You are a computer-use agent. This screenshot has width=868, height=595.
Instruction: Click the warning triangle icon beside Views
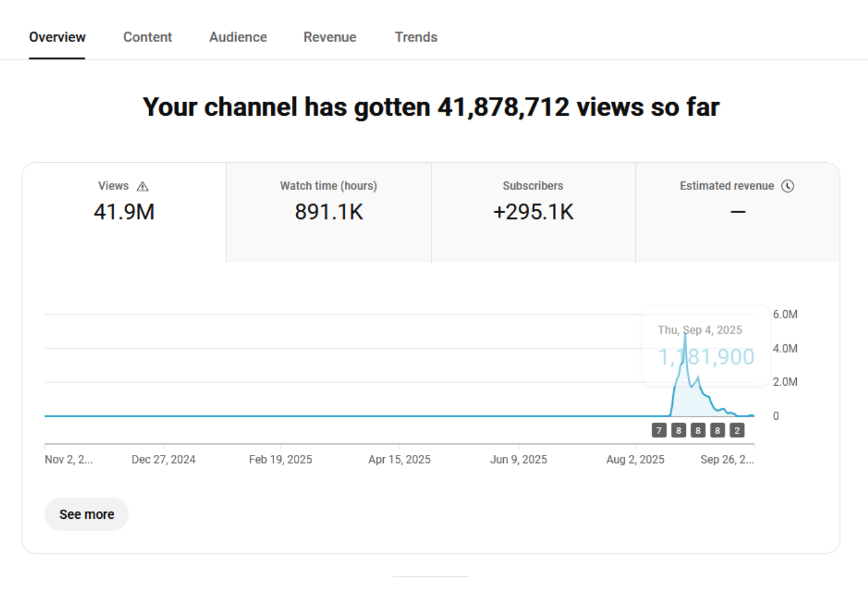(x=143, y=187)
